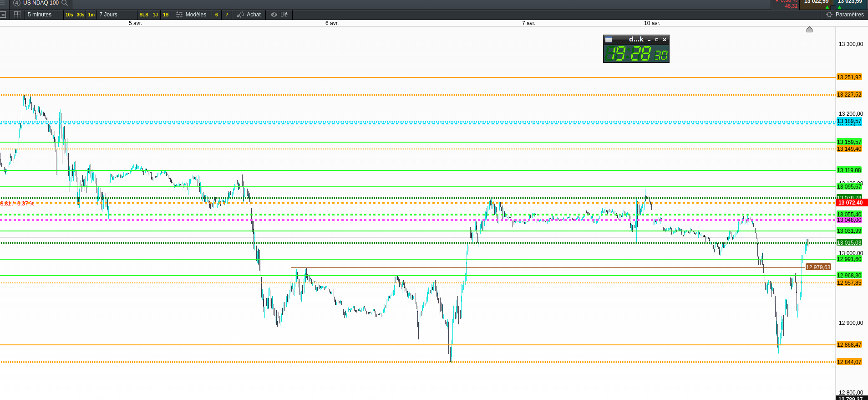Click the Lié link button
Image resolution: width=868 pixels, height=400 pixels.
coord(279,15)
